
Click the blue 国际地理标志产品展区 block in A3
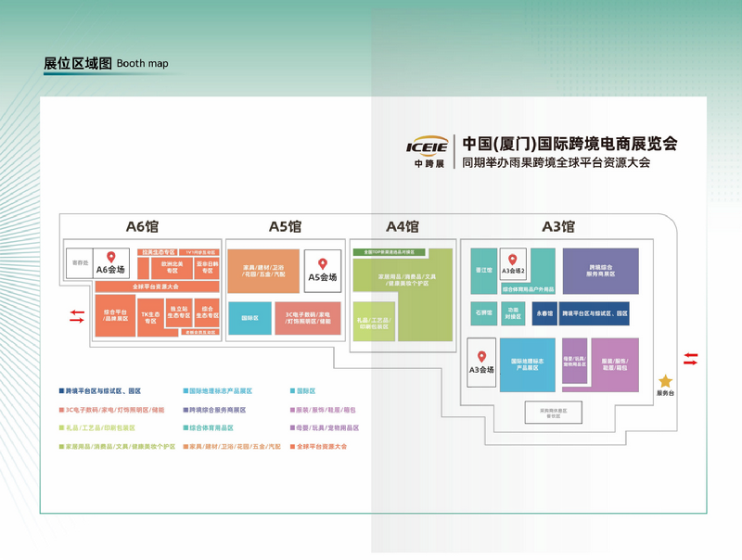tap(528, 364)
